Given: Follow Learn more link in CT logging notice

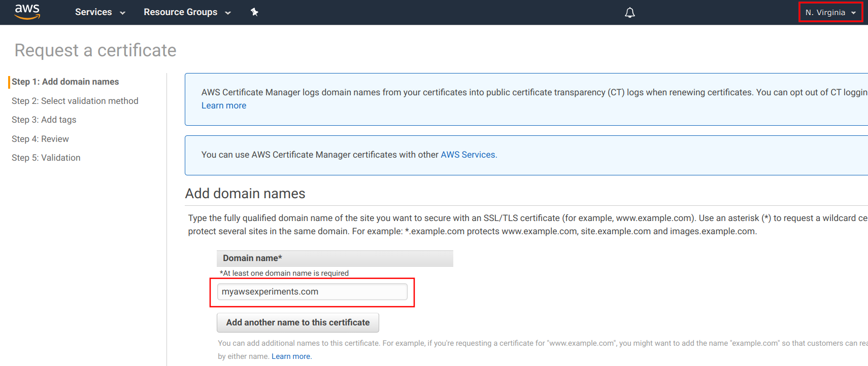Looking at the screenshot, I should click(223, 105).
